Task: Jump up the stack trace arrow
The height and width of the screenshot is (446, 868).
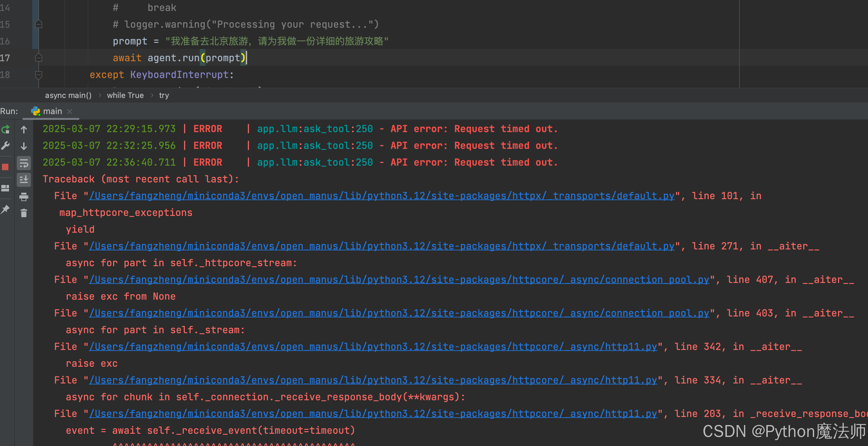Action: (x=24, y=130)
